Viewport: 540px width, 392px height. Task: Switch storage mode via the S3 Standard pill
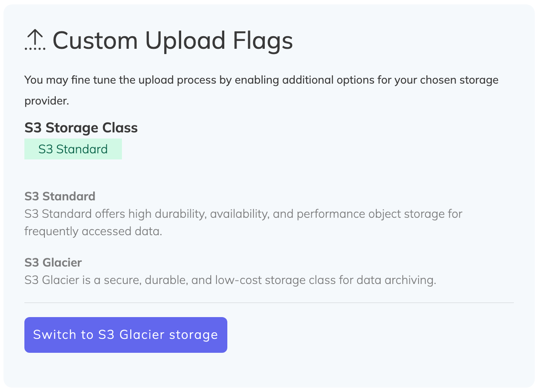[x=73, y=149]
